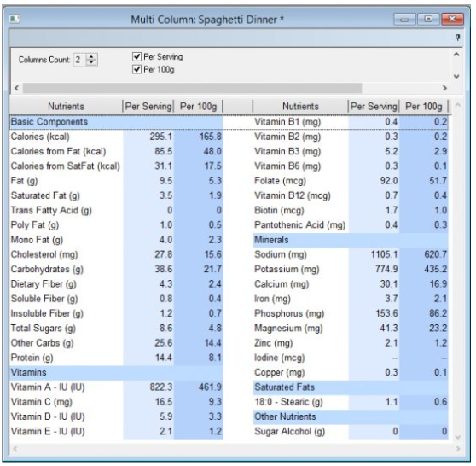Click the left Per 100g column header
Screen dimensions: 476x466
coord(198,107)
